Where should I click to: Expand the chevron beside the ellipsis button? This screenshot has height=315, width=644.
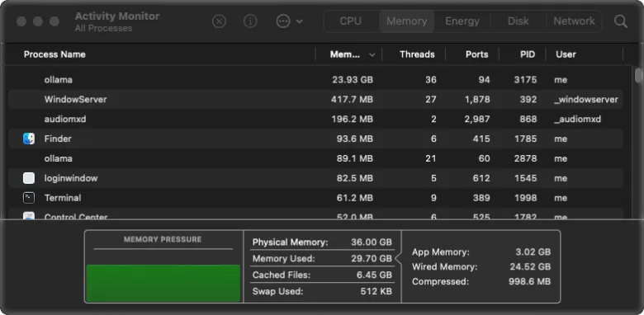pyautogui.click(x=300, y=21)
